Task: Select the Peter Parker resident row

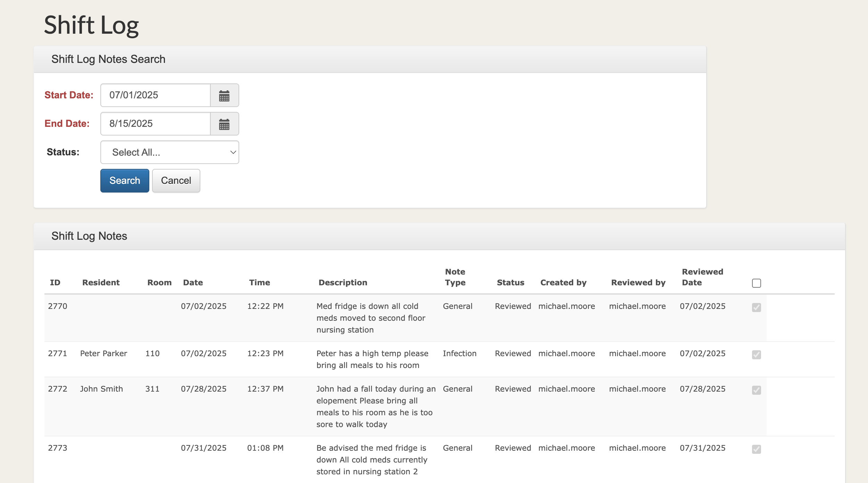Action: (x=103, y=353)
